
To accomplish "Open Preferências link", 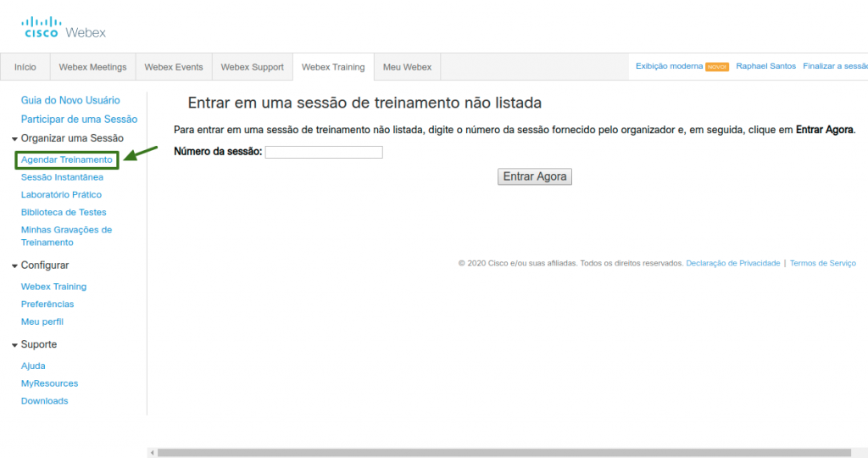I will 47,304.
